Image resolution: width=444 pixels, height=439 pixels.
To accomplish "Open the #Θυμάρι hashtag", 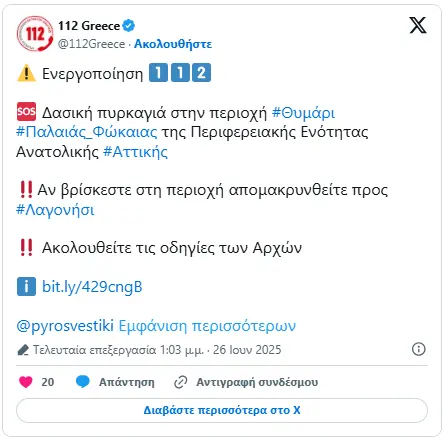I will pyautogui.click(x=303, y=113).
